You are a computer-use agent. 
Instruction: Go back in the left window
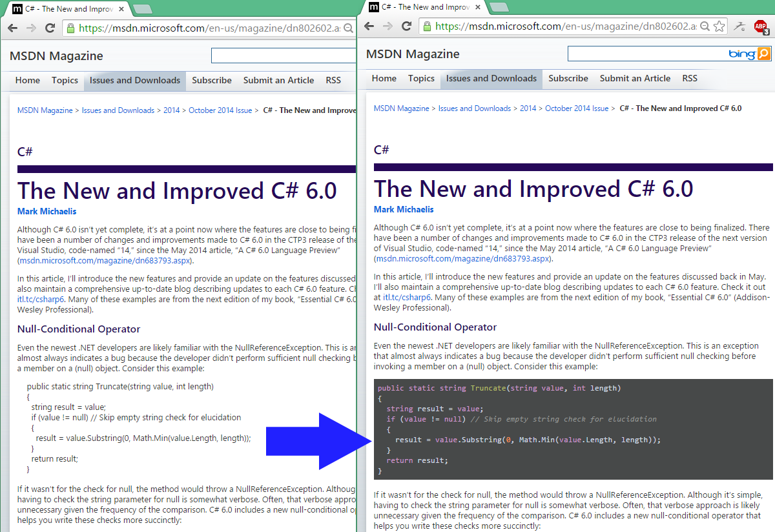12,28
